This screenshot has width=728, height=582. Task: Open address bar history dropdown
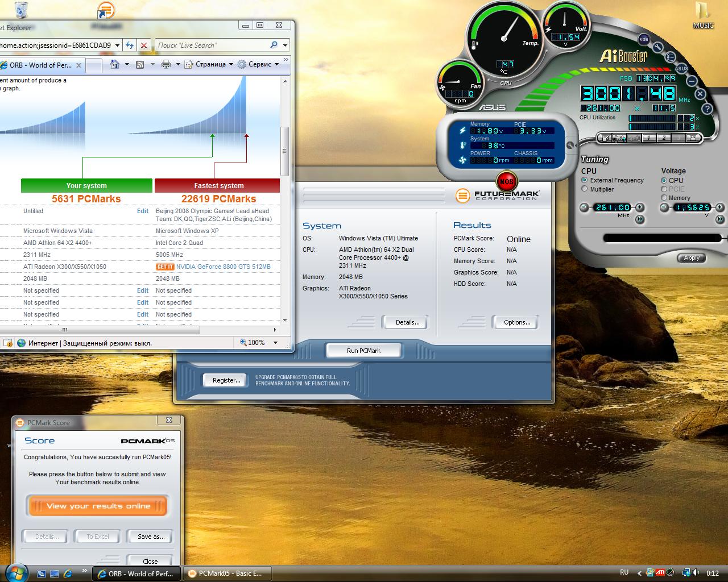(117, 45)
